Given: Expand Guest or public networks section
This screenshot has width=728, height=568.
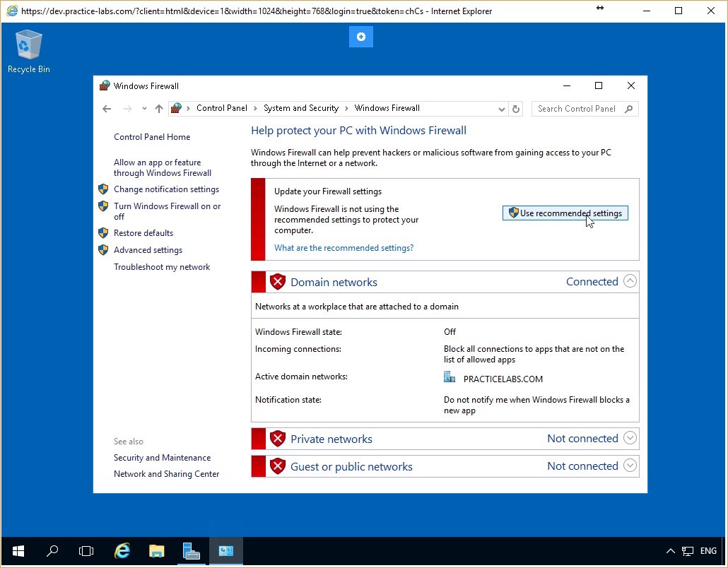Looking at the screenshot, I should coord(630,466).
